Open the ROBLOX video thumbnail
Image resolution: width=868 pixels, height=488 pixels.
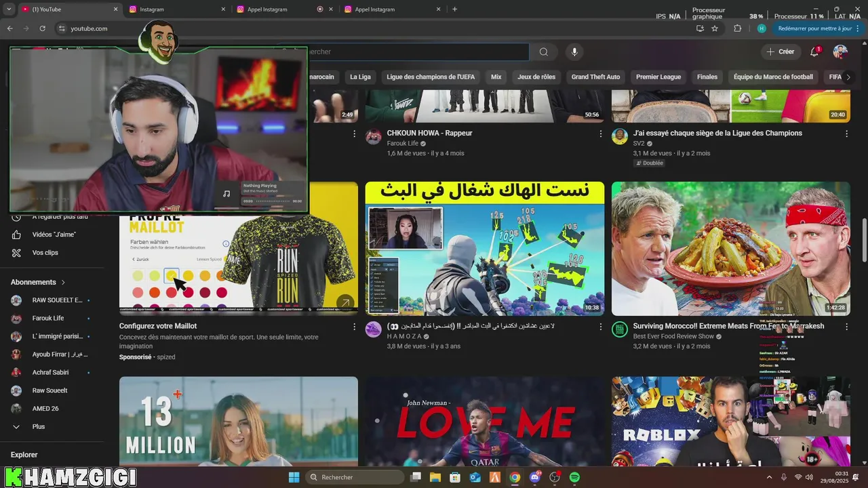[x=730, y=422]
